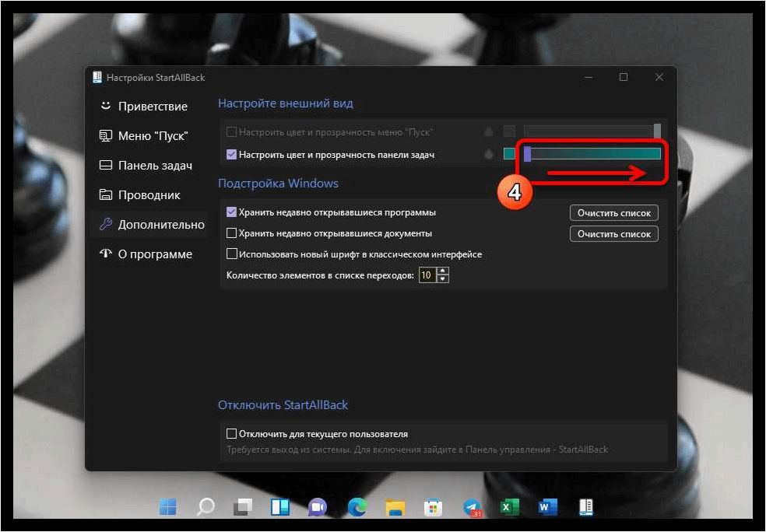Enable Использовать новый шрифт в классическом интерфейсе
Screen dimensions: 766x532
[x=231, y=254]
